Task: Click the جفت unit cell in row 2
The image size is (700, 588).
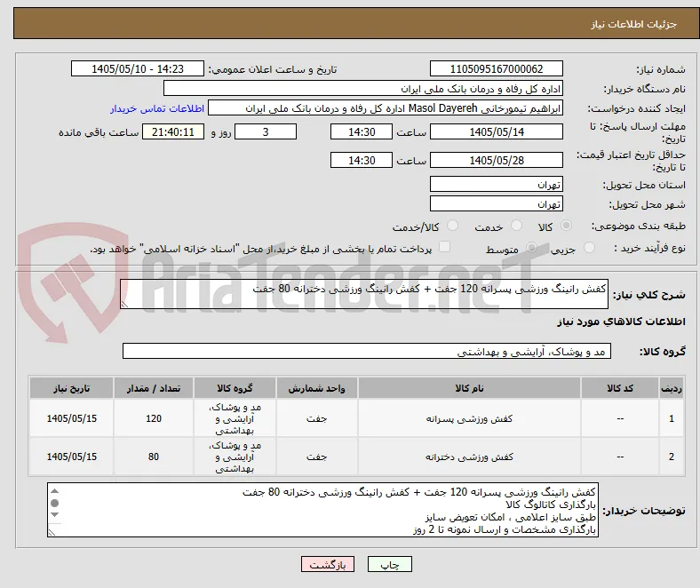Action: 316,457
